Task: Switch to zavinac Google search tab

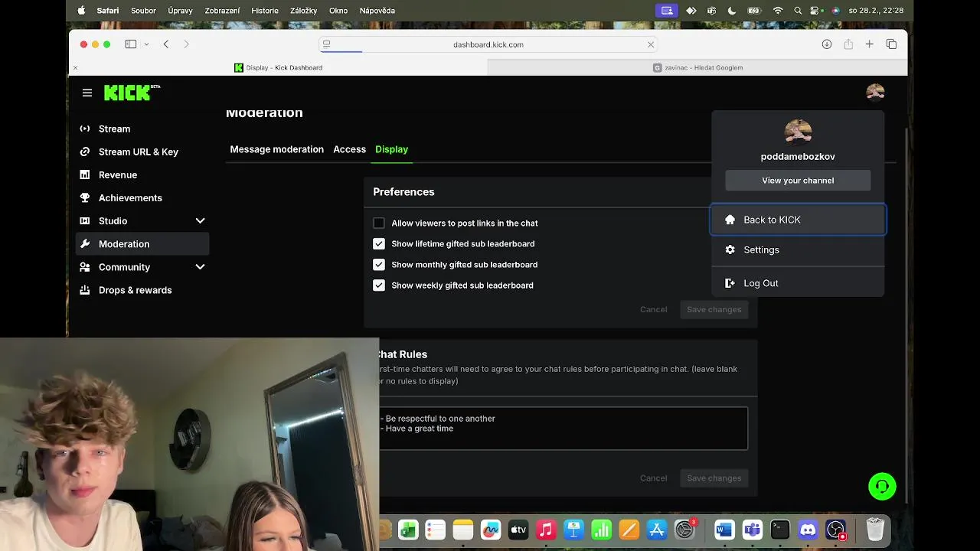Action: pyautogui.click(x=697, y=67)
